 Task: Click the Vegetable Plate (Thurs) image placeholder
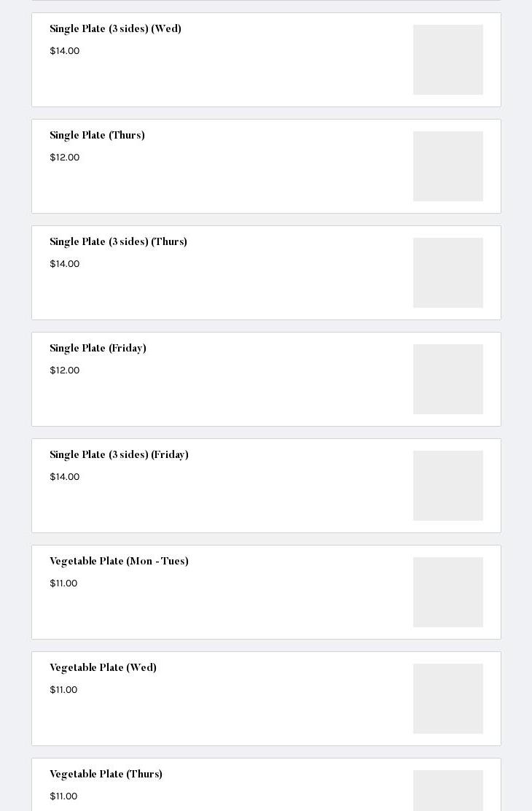click(x=447, y=791)
